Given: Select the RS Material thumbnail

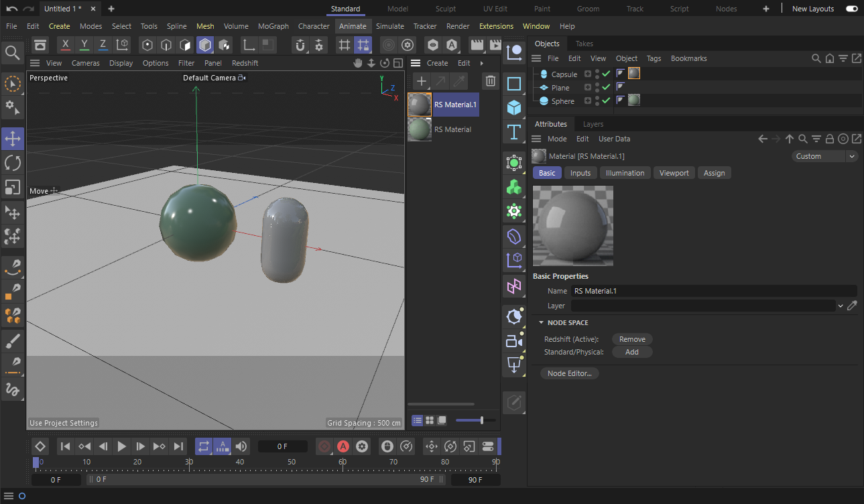Looking at the screenshot, I should tap(420, 129).
